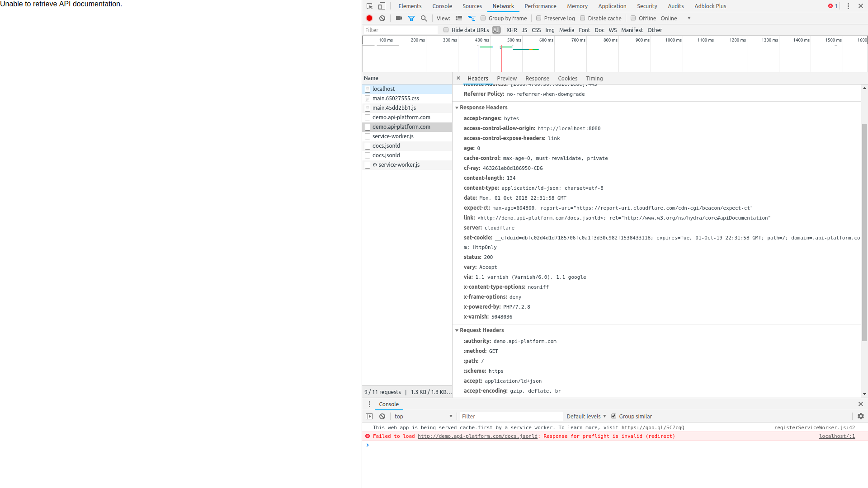Stop recording the network log

point(369,18)
